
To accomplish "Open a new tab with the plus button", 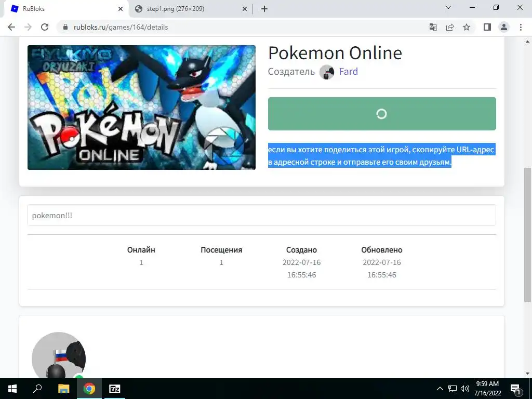I will 264,9.
